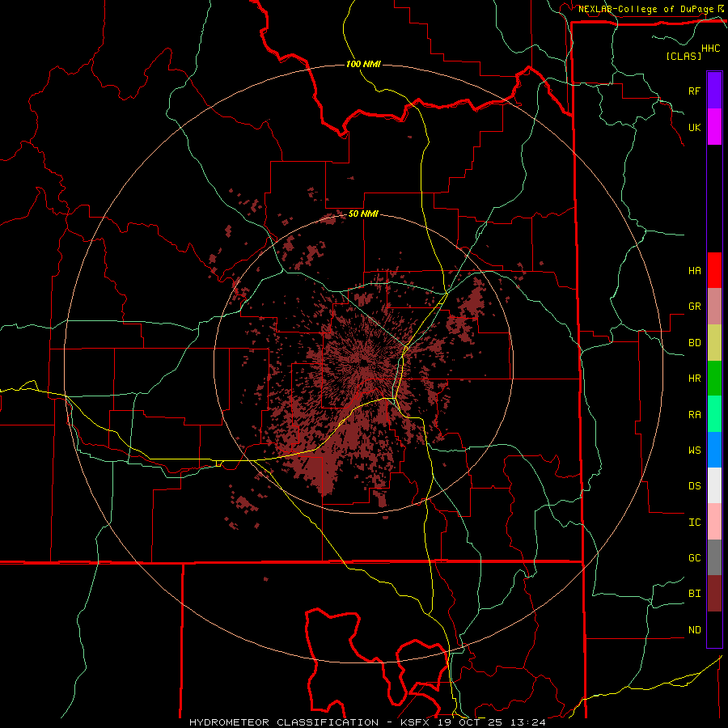Screen dimensions: 728x728
Task: Click the GR legend color swatch
Action: (714, 307)
